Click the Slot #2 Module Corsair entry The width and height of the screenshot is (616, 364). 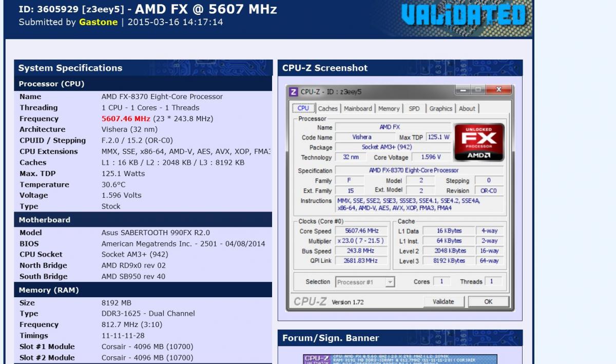point(147,358)
